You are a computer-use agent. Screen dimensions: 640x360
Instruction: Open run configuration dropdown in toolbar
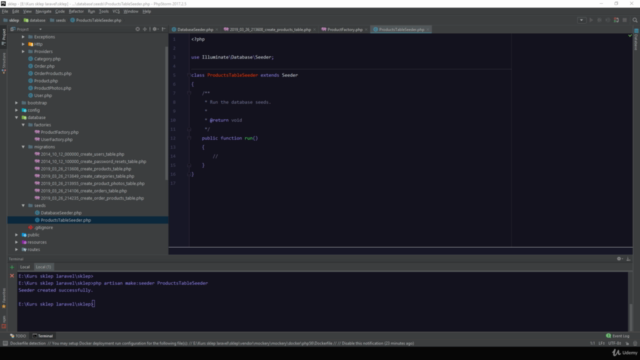[582, 20]
